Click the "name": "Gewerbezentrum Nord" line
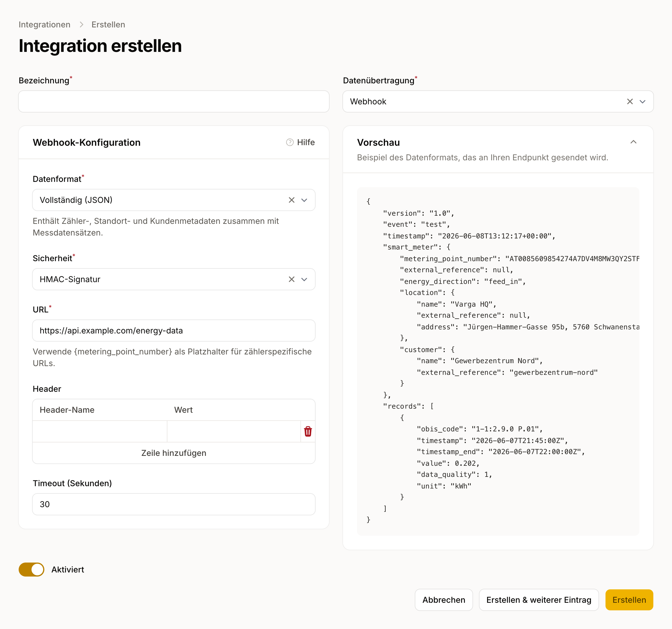672x629 pixels. [x=479, y=361]
